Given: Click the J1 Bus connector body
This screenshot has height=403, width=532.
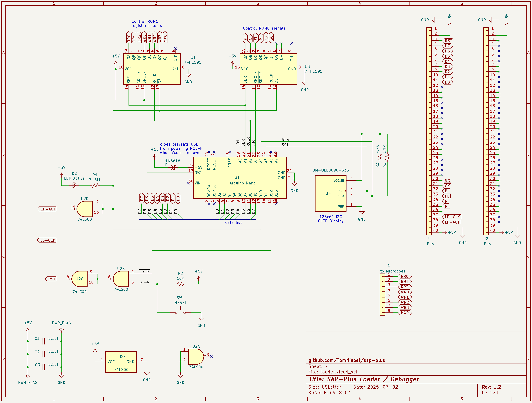Looking at the screenshot, I should tap(429, 131).
